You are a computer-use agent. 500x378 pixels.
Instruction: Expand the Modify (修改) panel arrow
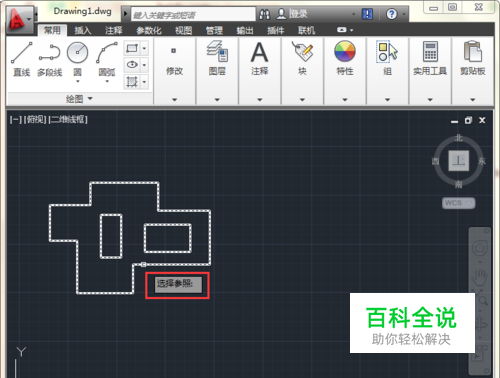pyautogui.click(x=174, y=99)
